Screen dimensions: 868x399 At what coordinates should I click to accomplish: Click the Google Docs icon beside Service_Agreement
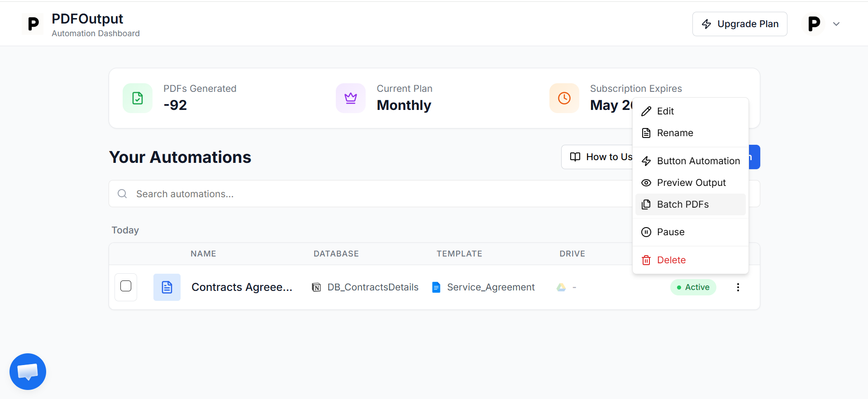point(436,287)
